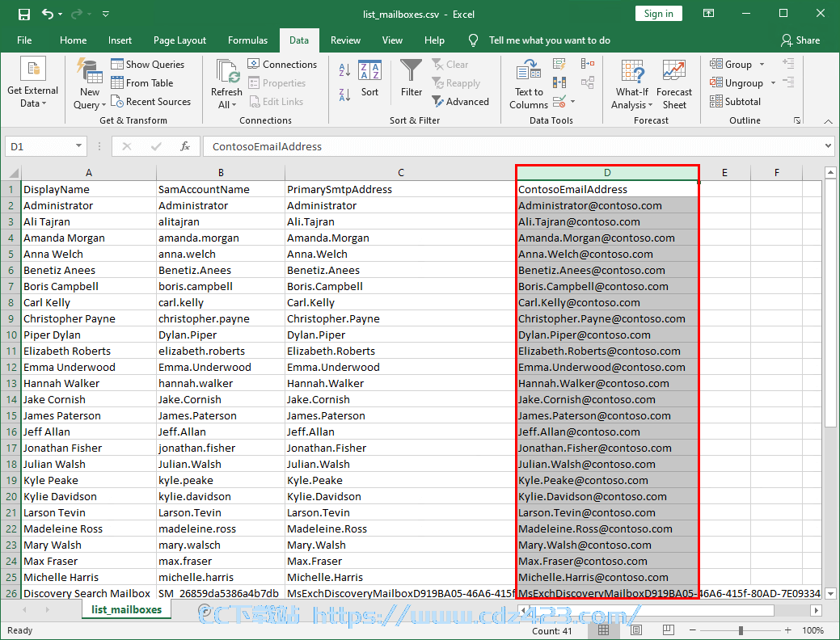Open Recent Sources list
Image resolution: width=840 pixels, height=640 pixels.
click(150, 102)
